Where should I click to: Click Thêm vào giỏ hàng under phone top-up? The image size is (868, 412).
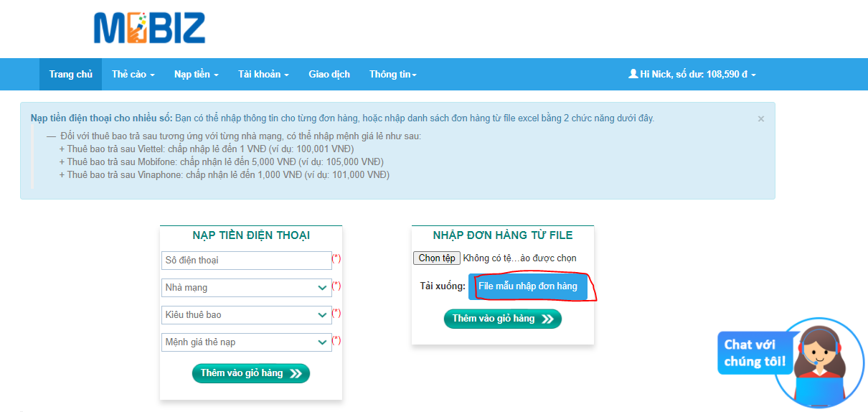click(x=250, y=373)
